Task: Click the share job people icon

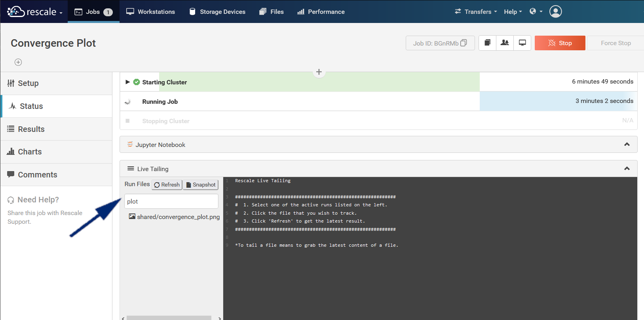Action: tap(505, 43)
